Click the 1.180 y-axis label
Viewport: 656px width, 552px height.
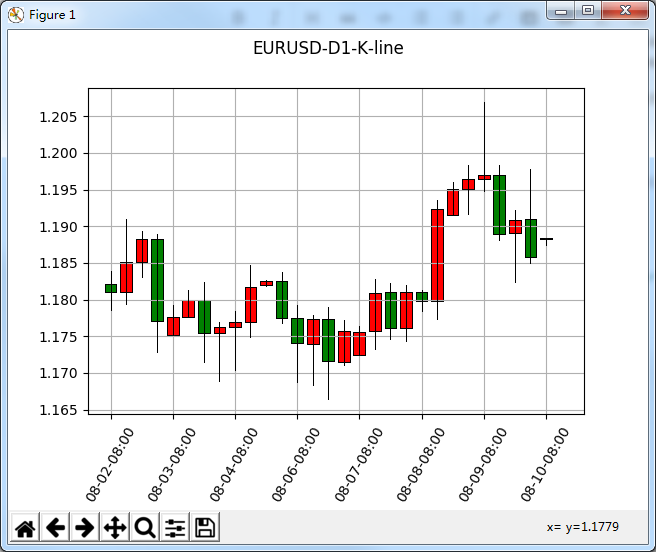(58, 300)
